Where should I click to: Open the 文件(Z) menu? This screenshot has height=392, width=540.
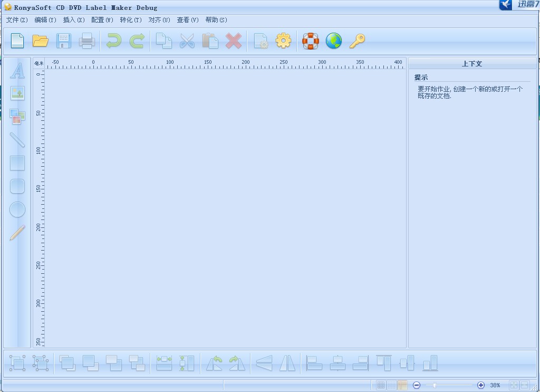pyautogui.click(x=17, y=20)
